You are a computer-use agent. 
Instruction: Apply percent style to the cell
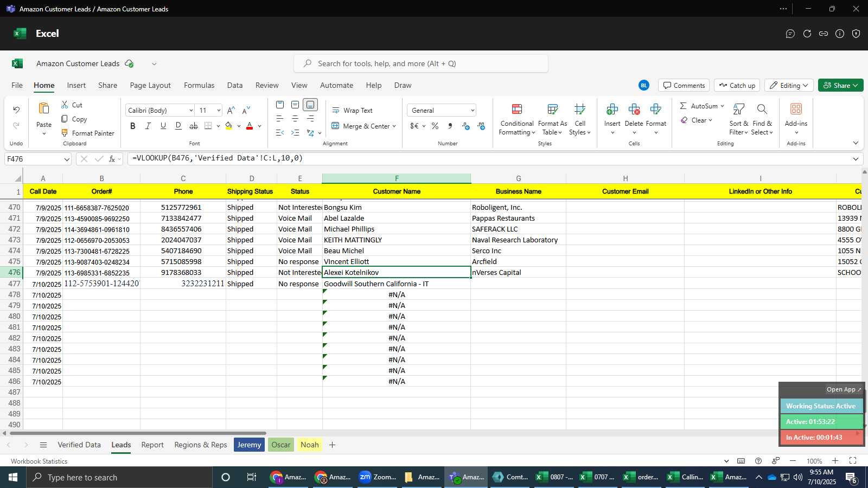point(435,126)
